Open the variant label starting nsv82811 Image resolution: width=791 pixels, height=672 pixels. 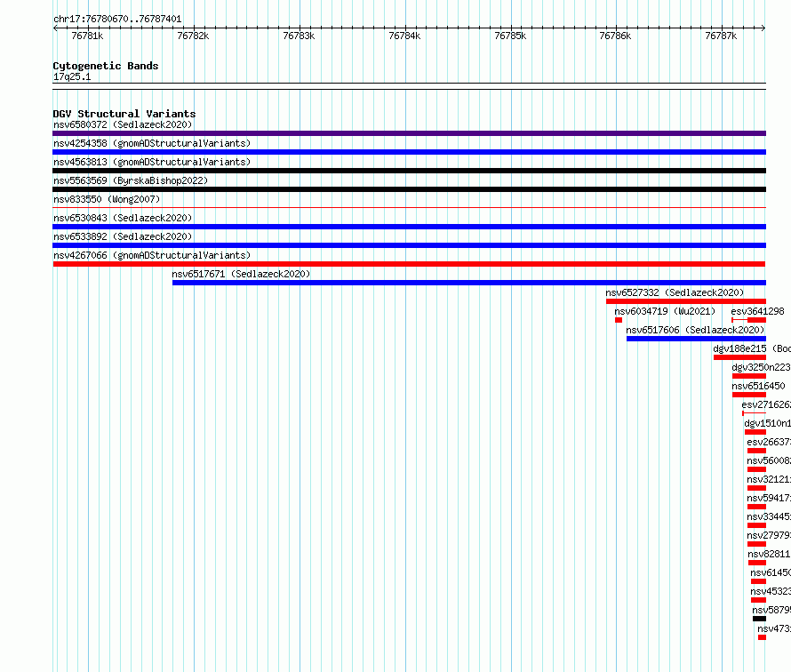[x=770, y=554]
